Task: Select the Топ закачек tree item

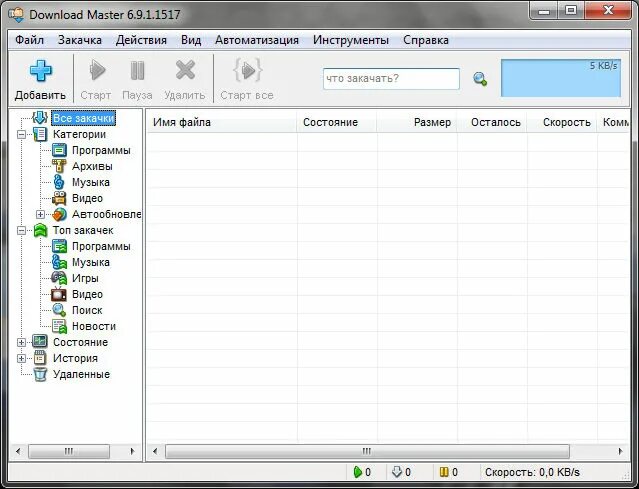Action: tap(83, 230)
